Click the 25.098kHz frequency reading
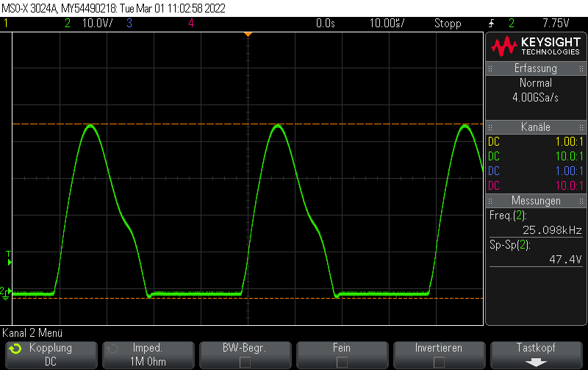Screen dimensions: 588x370 point(552,230)
